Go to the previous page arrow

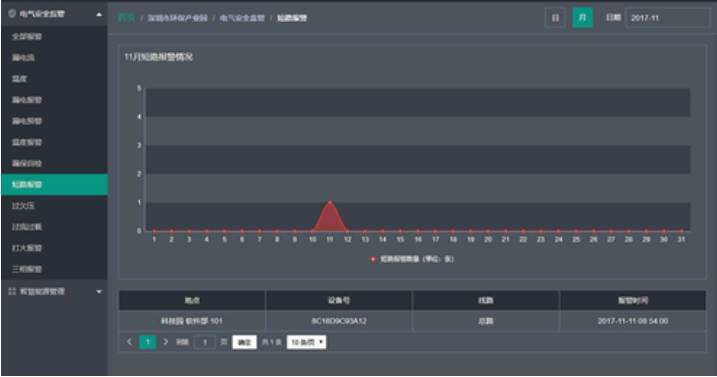pos(129,342)
